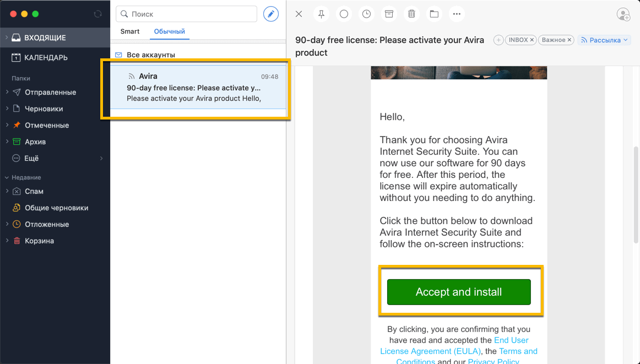Compose a new email with pencil icon
The image size is (640, 364).
[x=270, y=14]
